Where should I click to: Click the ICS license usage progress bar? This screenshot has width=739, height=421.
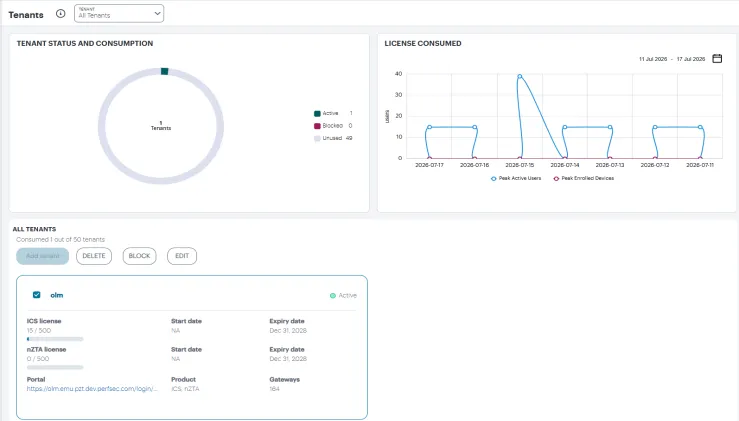pos(55,339)
